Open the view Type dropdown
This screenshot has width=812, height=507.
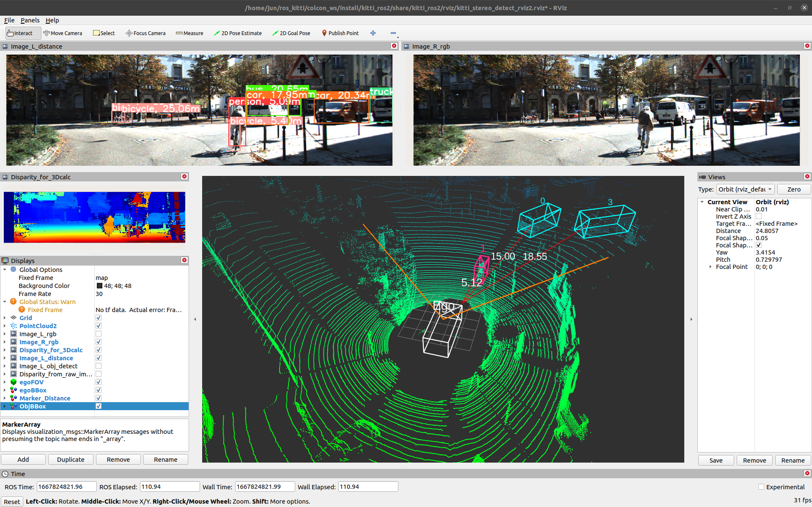pyautogui.click(x=745, y=189)
